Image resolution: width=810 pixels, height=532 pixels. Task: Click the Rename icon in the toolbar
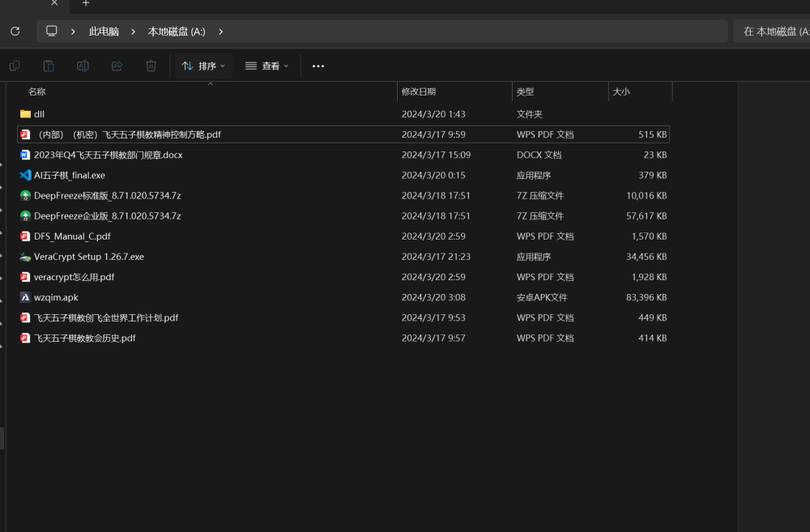tap(83, 66)
